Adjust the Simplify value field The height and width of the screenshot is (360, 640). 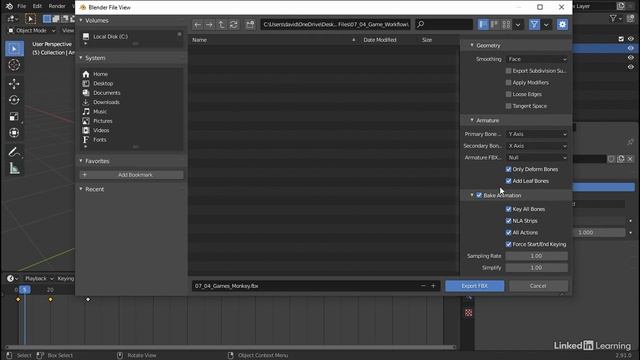pyautogui.click(x=536, y=268)
